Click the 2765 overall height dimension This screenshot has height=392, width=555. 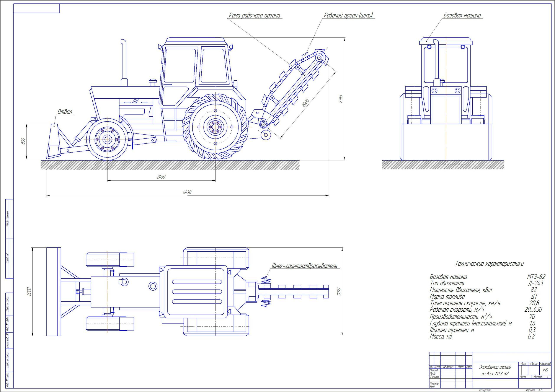340,99
